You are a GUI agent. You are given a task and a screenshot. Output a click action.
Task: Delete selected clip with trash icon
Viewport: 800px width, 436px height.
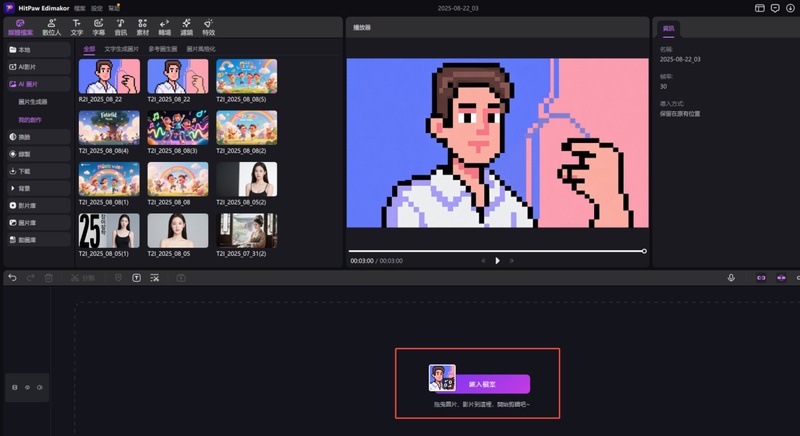pyautogui.click(x=48, y=278)
